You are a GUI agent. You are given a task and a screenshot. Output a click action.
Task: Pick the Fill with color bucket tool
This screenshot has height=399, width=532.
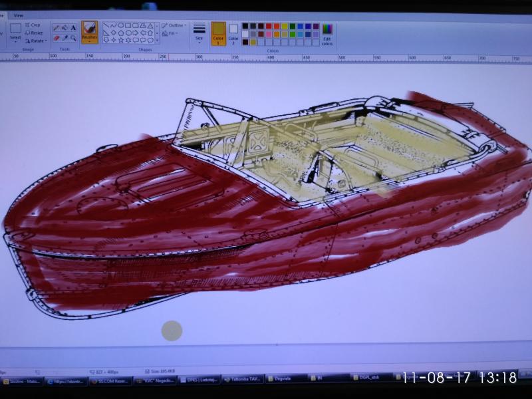pos(65,28)
